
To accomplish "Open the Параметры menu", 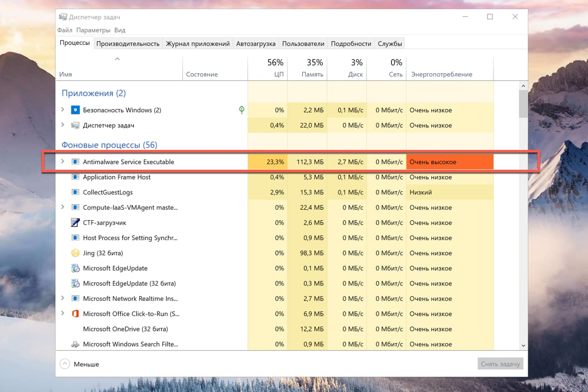I will point(93,30).
